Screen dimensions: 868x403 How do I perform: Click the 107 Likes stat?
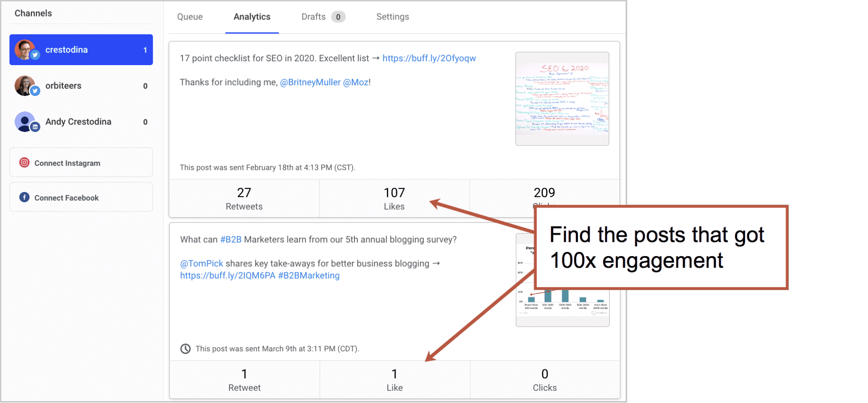click(x=394, y=198)
